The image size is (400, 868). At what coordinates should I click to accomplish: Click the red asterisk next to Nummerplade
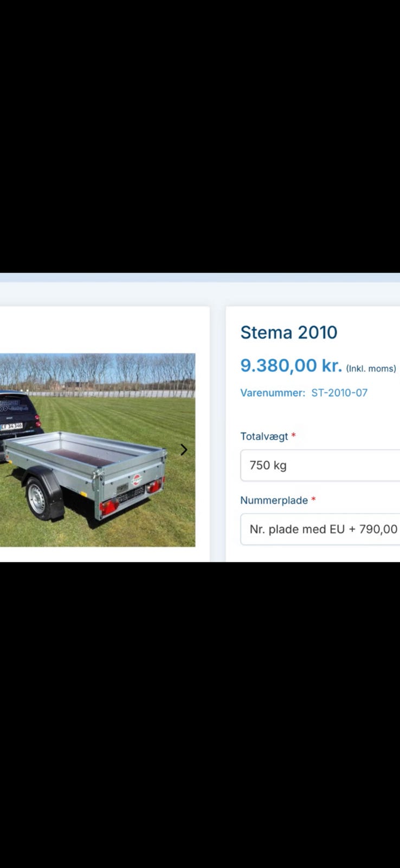click(313, 499)
